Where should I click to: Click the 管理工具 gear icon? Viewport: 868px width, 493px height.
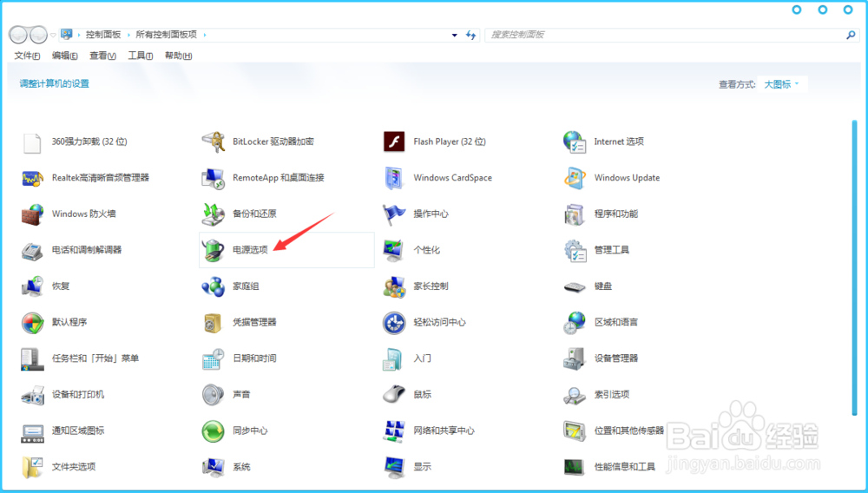(575, 250)
